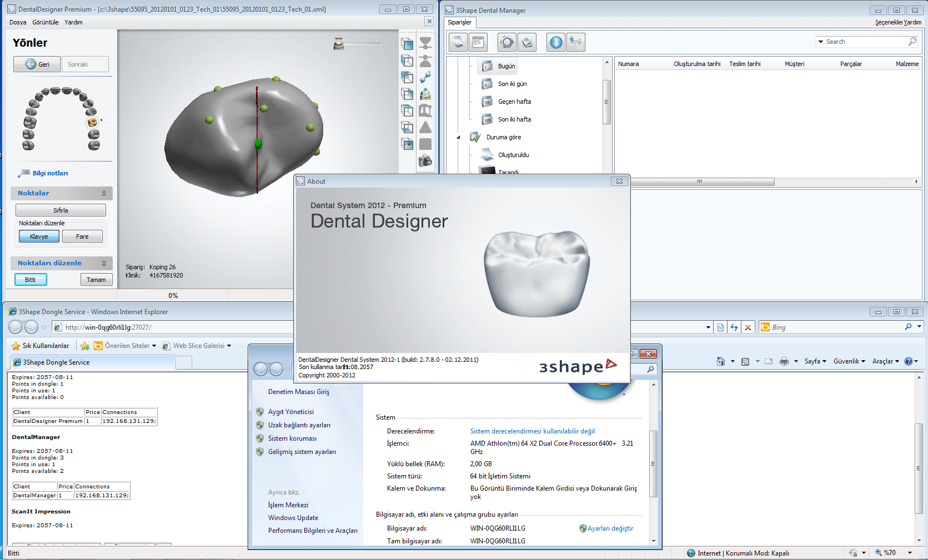Open the Windows Update link
The height and width of the screenshot is (560, 928).
coord(293,518)
